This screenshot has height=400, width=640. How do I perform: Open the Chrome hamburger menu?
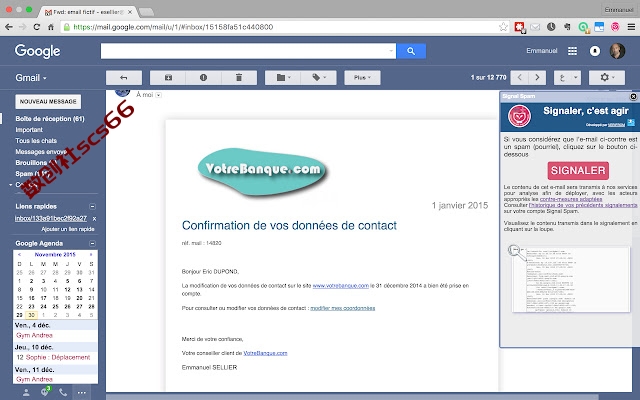click(x=631, y=27)
